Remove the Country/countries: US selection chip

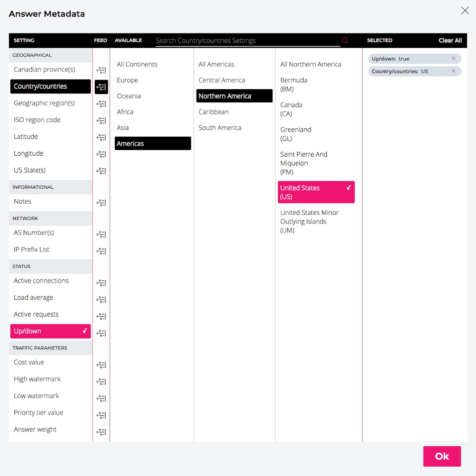click(x=454, y=71)
